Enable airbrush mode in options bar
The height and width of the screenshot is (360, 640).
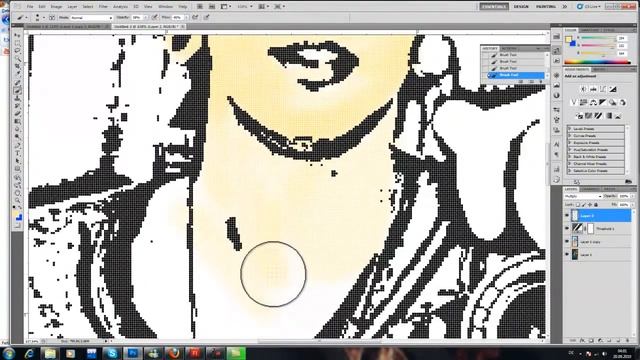click(x=195, y=18)
